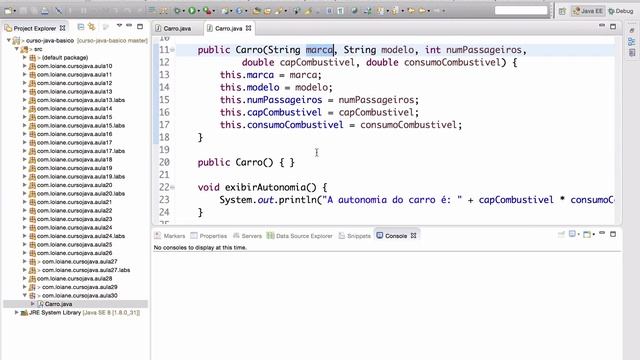The width and height of the screenshot is (640, 360).
Task: Open the Project Explorer view menu triangle
Action: point(119,26)
